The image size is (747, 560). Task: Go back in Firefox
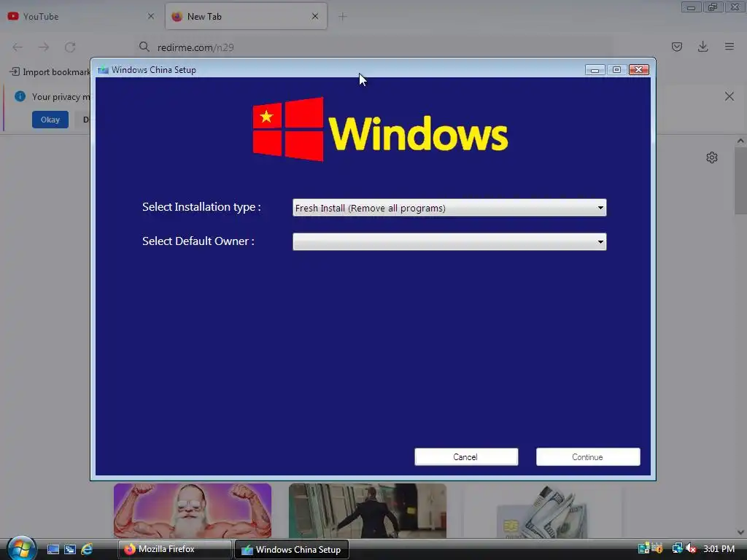18,47
